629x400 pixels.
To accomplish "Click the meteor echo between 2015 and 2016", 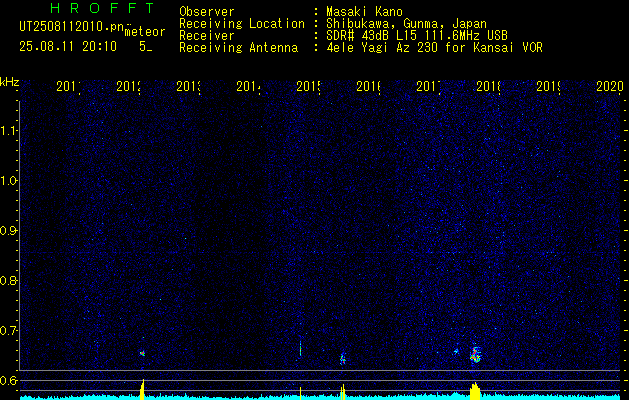I will (x=343, y=359).
